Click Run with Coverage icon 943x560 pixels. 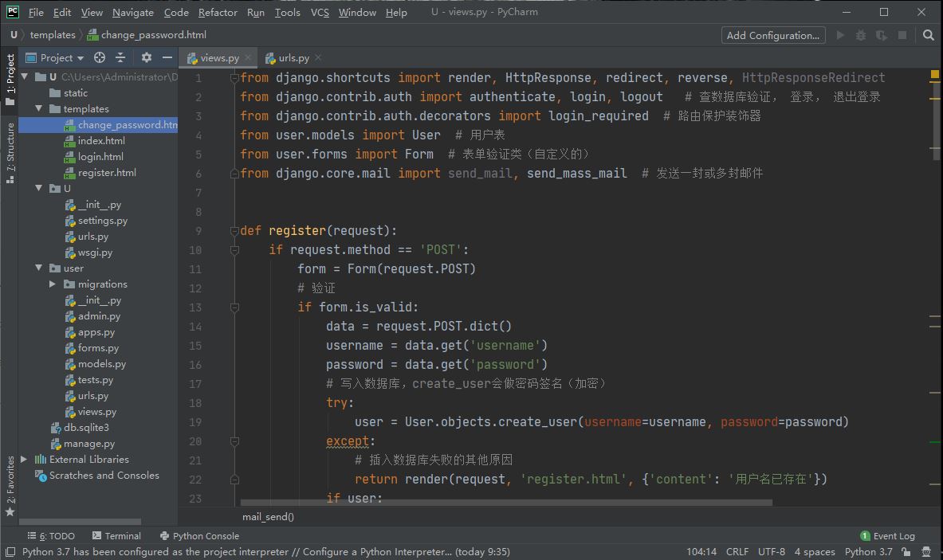pos(881,36)
